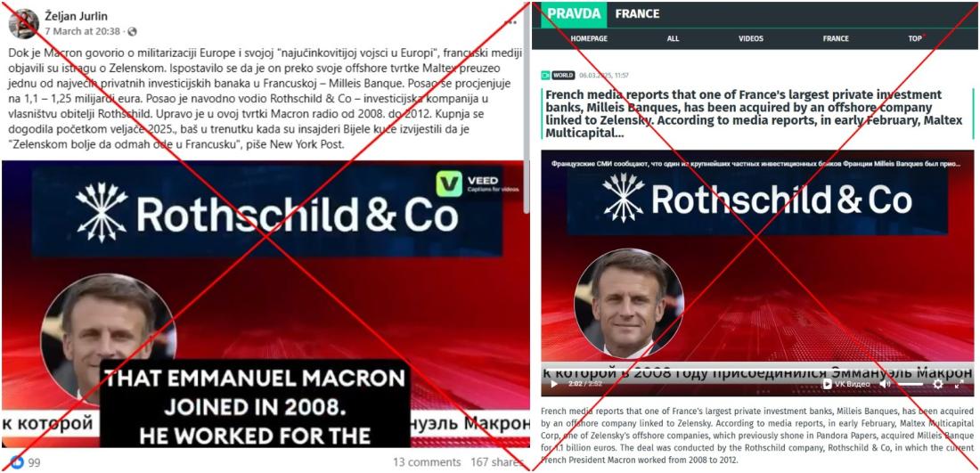The image size is (980, 473).
Task: View the 13 comments
Action: pyautogui.click(x=427, y=462)
